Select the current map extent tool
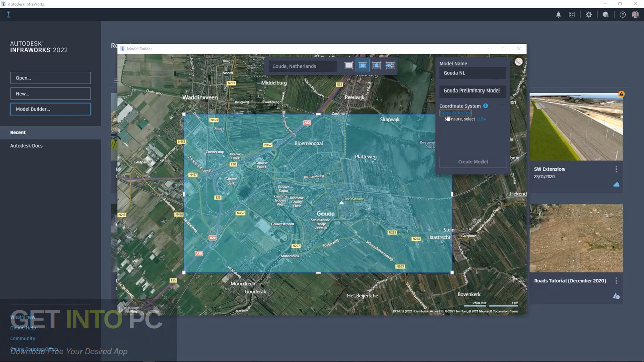 [x=349, y=66]
